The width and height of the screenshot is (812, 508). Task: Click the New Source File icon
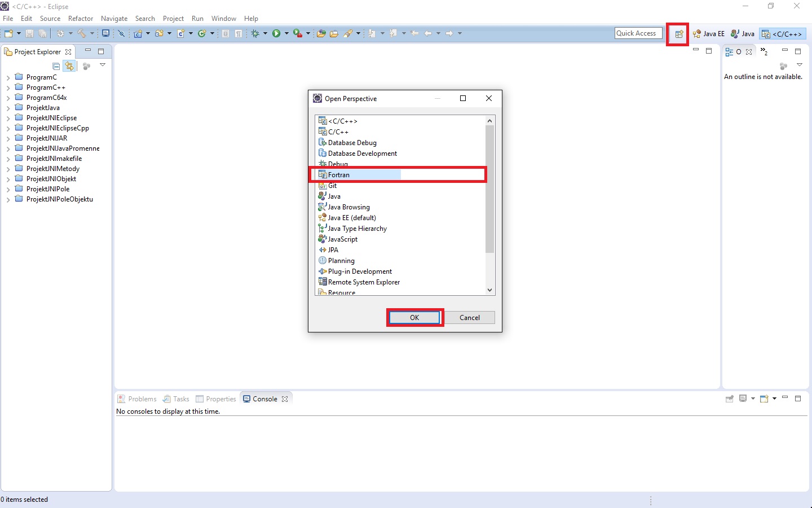click(180, 33)
